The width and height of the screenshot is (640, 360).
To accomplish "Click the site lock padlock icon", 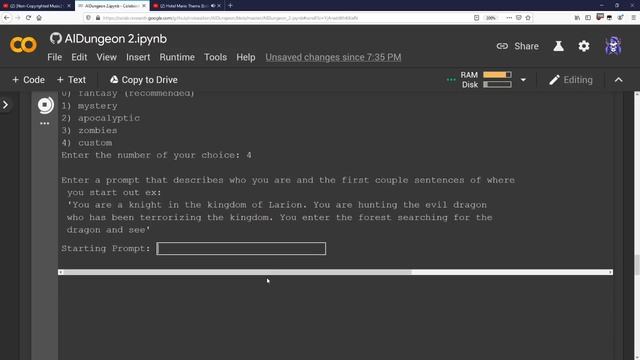I will 98,18.
